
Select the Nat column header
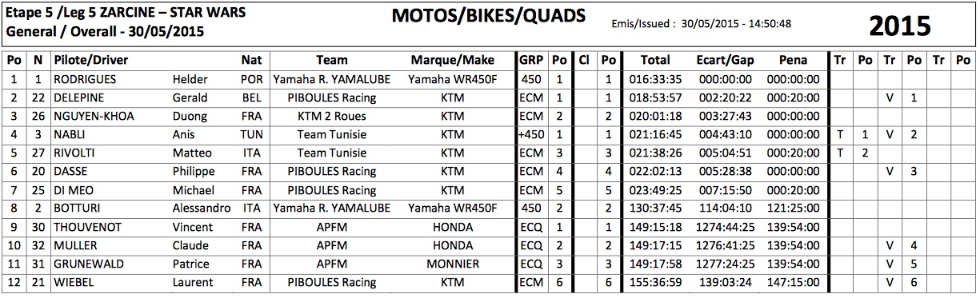pyautogui.click(x=251, y=60)
